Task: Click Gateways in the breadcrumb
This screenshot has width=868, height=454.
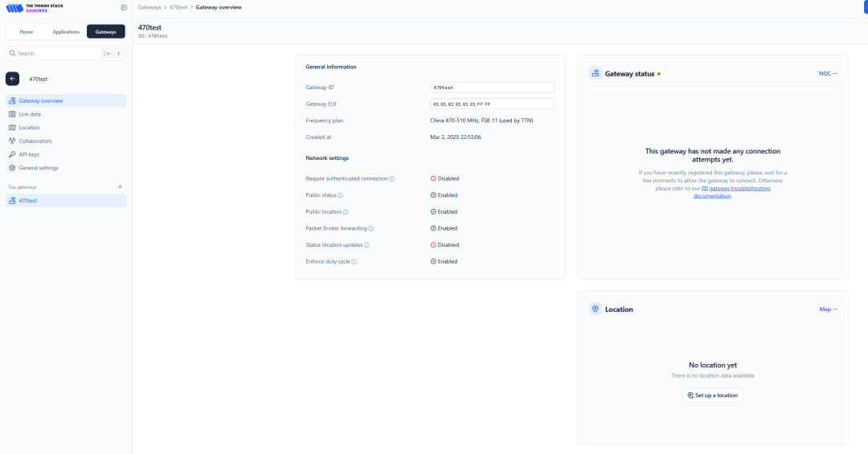Action: coord(149,7)
